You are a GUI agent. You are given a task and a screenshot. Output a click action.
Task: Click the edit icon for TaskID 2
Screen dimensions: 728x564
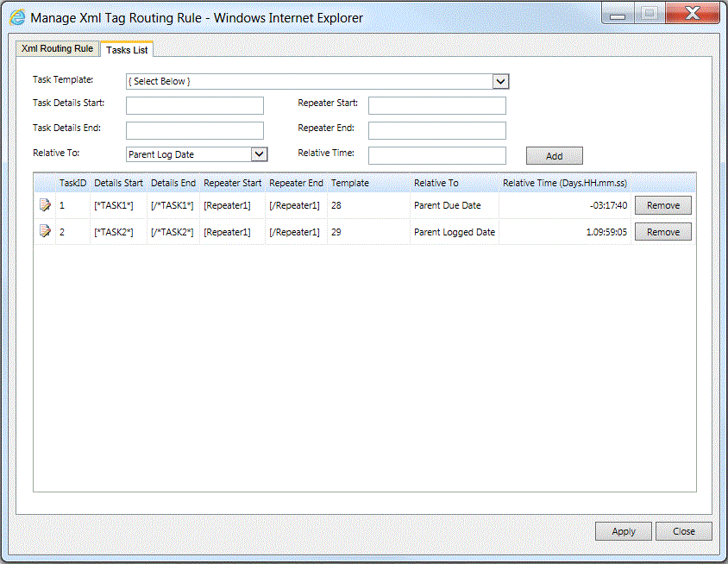(x=44, y=231)
